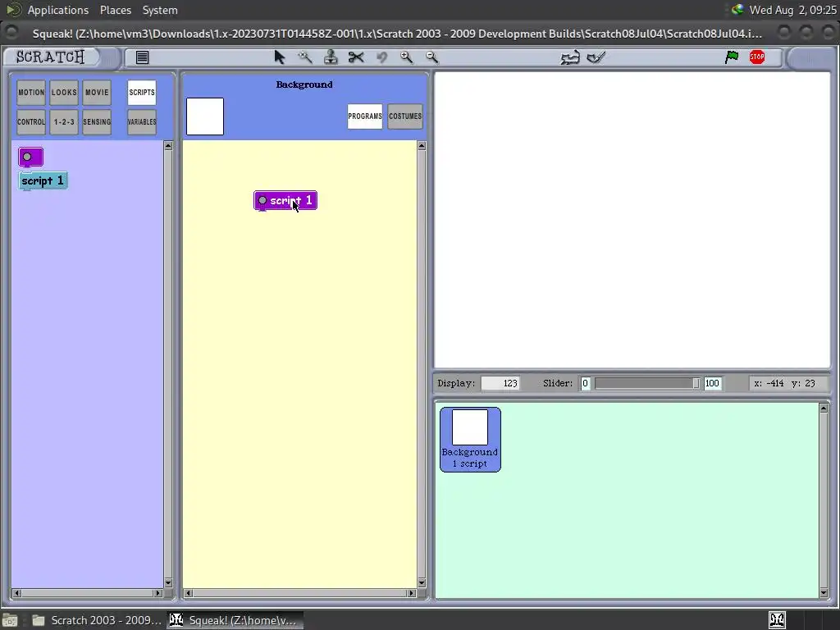Viewport: 840px width, 630px height.
Task: Open the LOOKS block category
Action: pos(64,93)
